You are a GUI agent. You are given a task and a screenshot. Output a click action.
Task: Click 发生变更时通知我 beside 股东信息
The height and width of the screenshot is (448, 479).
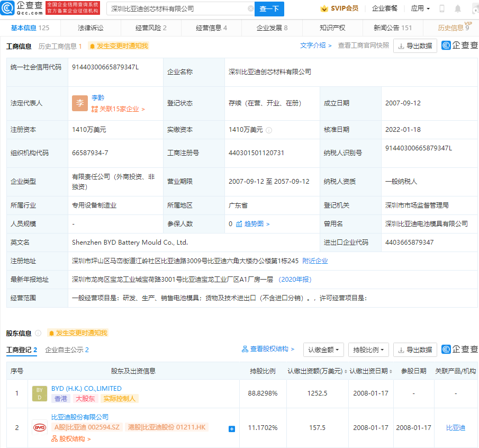[78, 333]
